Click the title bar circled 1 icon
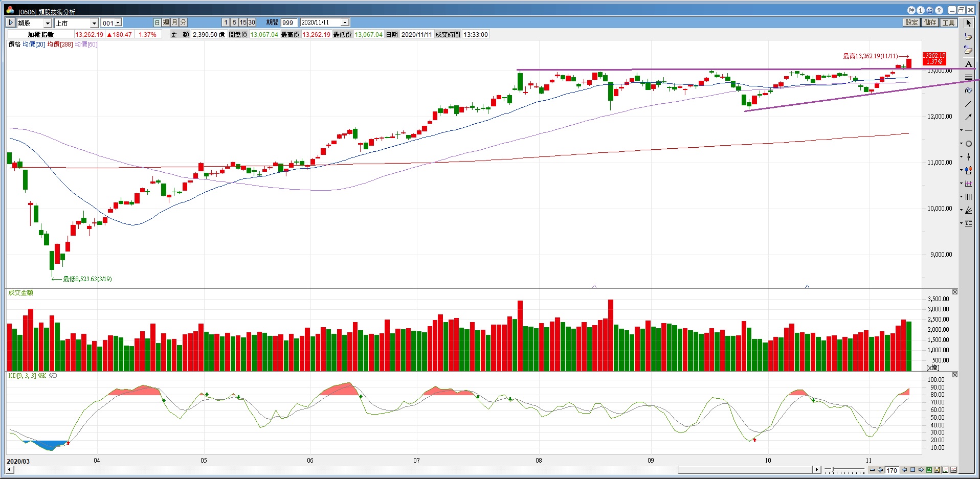 pos(921,10)
